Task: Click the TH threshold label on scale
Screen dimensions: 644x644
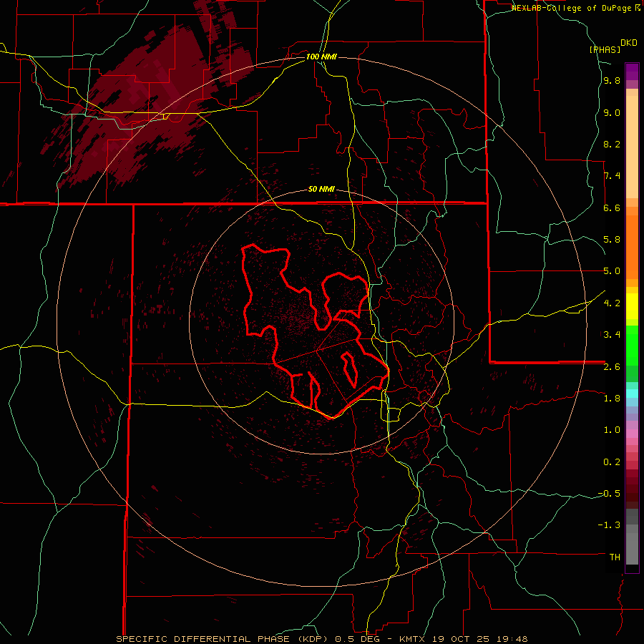Action: tap(615, 557)
